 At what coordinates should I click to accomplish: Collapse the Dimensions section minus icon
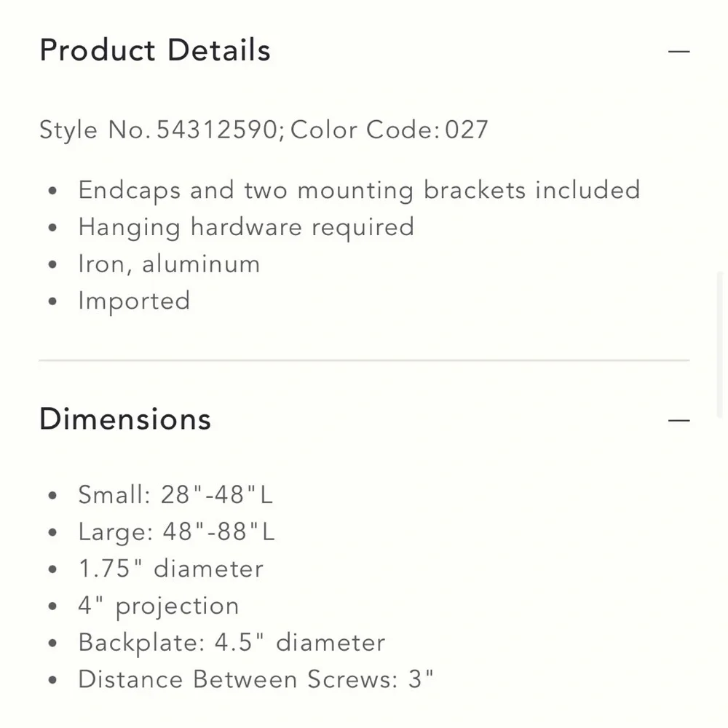(678, 420)
